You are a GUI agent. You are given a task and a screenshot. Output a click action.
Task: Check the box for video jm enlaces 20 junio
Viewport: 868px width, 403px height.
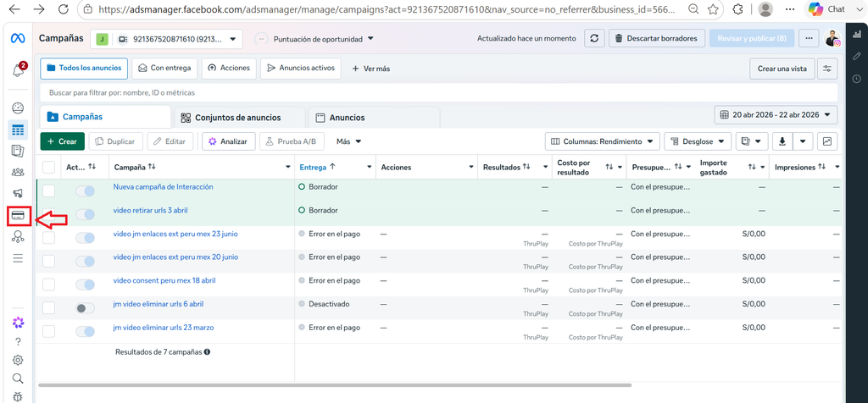[x=48, y=261]
